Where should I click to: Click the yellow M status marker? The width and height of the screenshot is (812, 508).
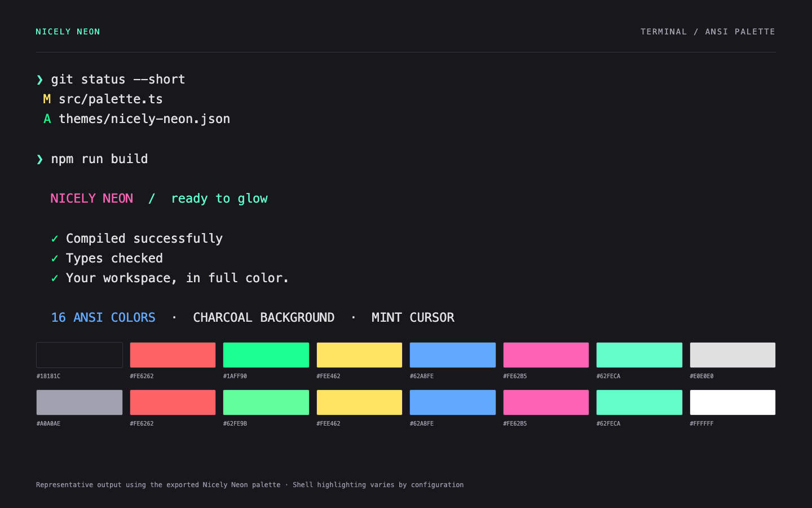pyautogui.click(x=47, y=99)
